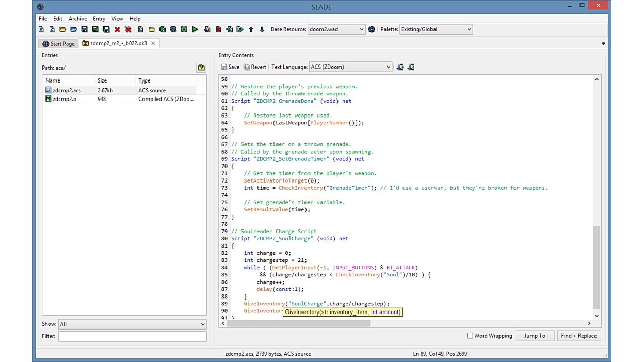Move the selected entry up with the arrow icon
This screenshot has height=362, width=644.
(251, 29)
